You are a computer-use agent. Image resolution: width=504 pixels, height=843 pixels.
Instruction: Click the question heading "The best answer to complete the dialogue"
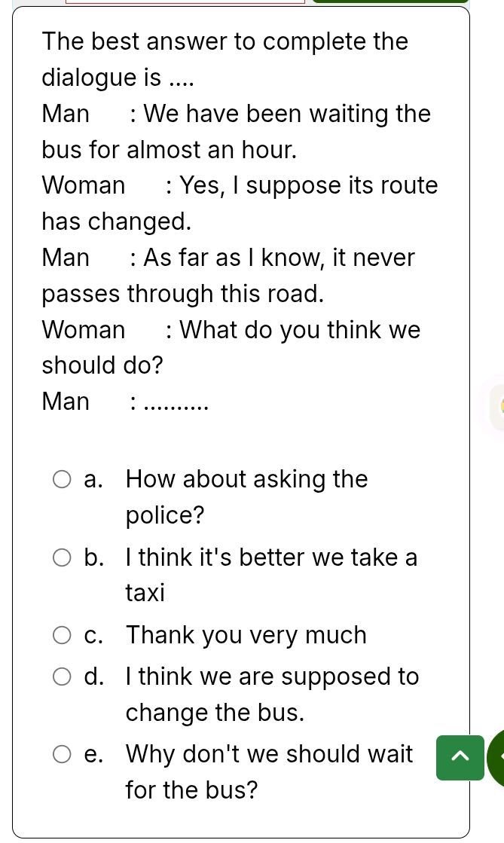click(225, 60)
